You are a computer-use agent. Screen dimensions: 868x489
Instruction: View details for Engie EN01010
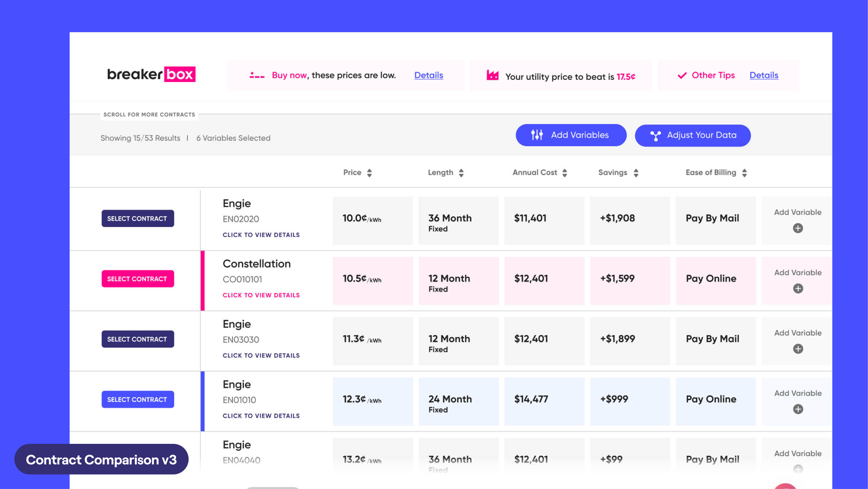click(261, 416)
